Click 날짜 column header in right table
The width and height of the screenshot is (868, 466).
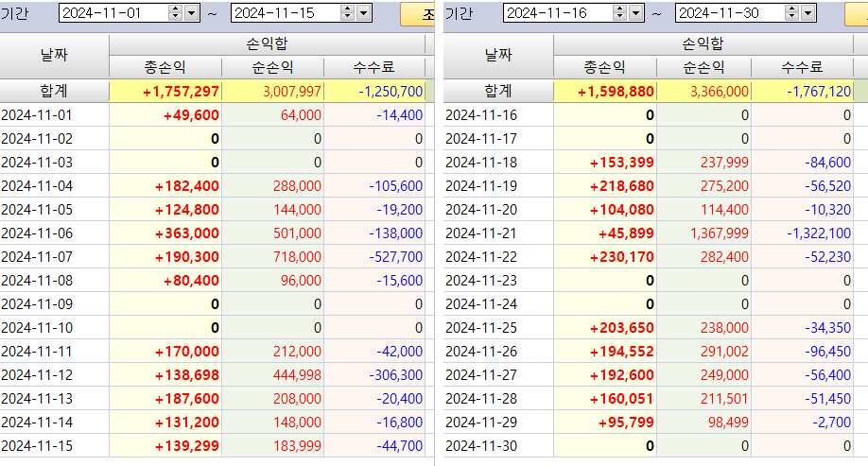coord(498,56)
